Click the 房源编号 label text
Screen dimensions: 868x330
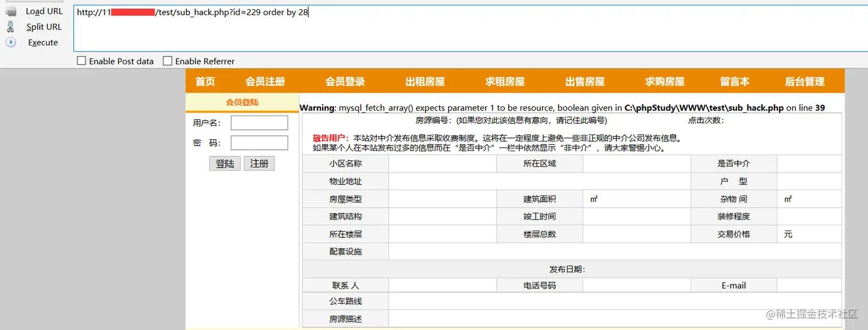point(435,121)
